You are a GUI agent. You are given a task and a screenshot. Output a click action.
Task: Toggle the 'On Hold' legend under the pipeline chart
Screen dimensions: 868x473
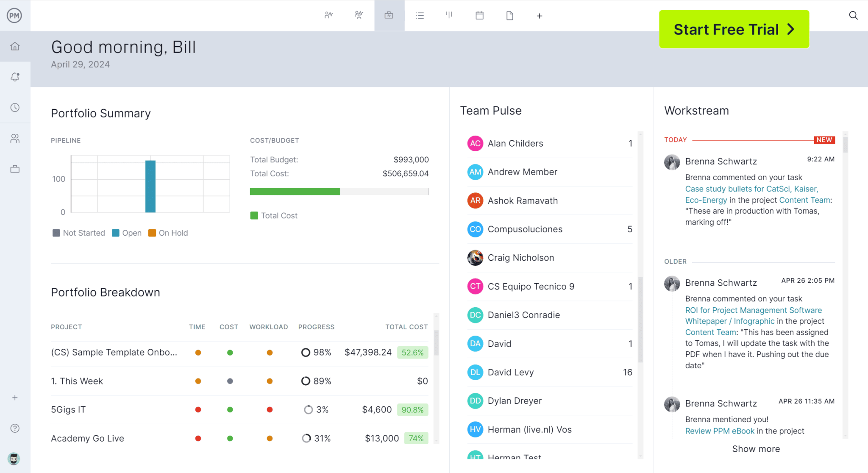pyautogui.click(x=168, y=233)
